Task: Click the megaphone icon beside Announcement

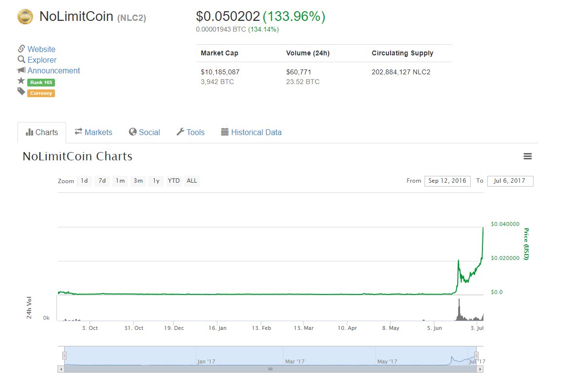Action: click(21, 70)
